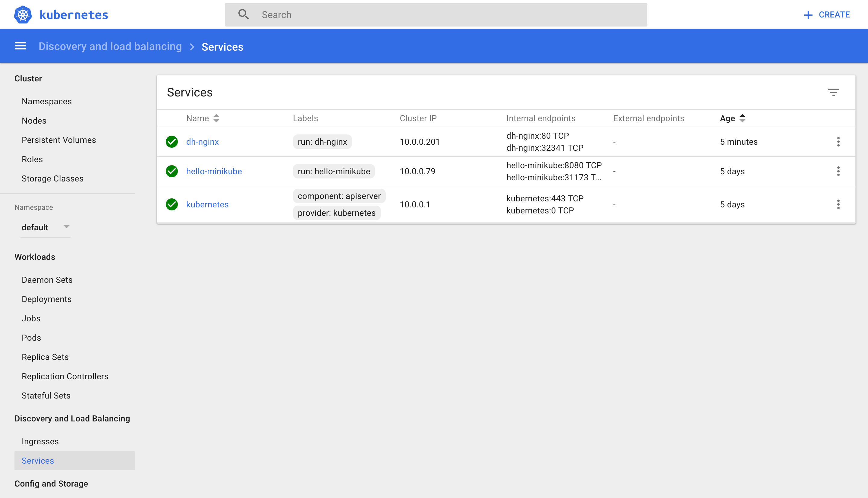This screenshot has width=868, height=498.
Task: Click the '5 minutes' age value
Action: point(739,142)
